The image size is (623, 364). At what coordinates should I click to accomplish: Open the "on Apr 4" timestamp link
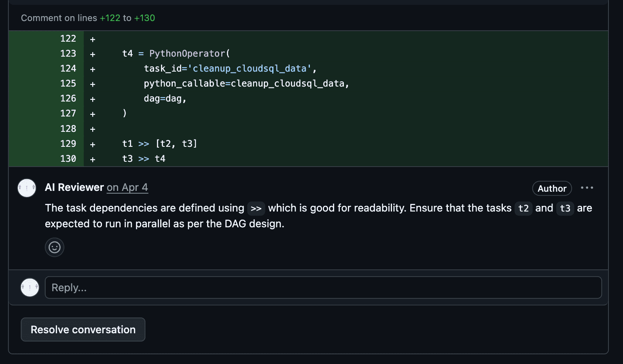[127, 188]
